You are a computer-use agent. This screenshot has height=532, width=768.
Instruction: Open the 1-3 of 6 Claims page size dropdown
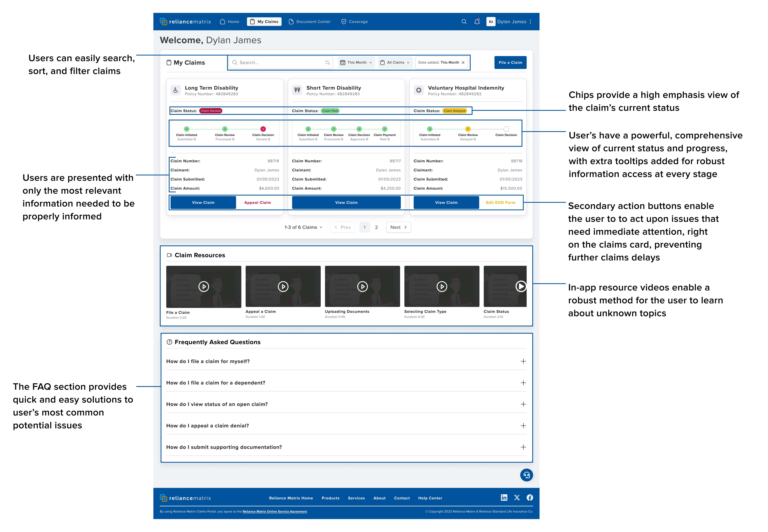[304, 227]
